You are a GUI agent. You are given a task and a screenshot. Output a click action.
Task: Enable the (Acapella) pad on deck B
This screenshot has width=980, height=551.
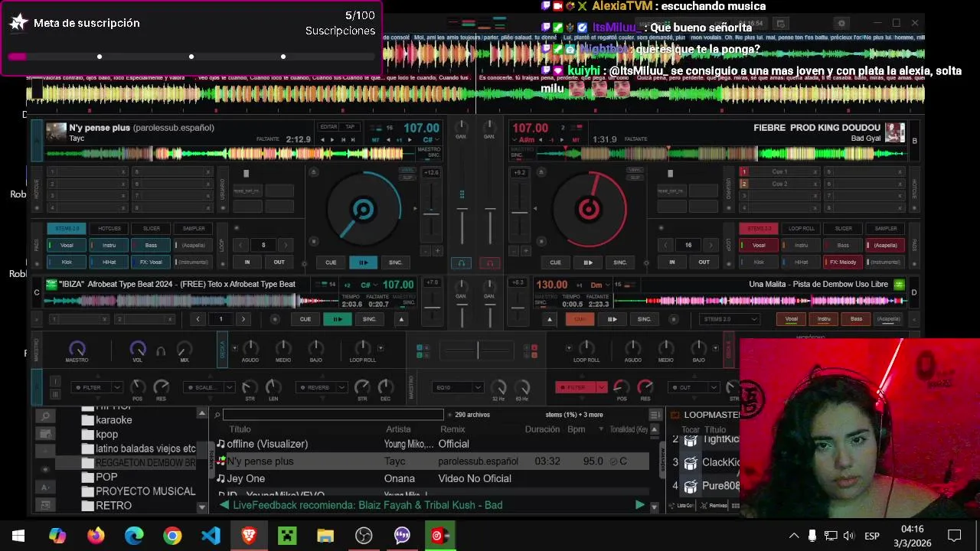(885, 245)
